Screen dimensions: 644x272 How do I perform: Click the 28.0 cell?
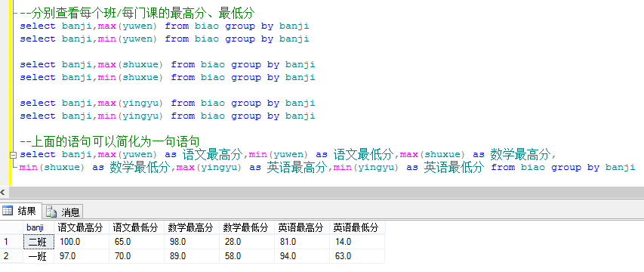pyautogui.click(x=246, y=242)
